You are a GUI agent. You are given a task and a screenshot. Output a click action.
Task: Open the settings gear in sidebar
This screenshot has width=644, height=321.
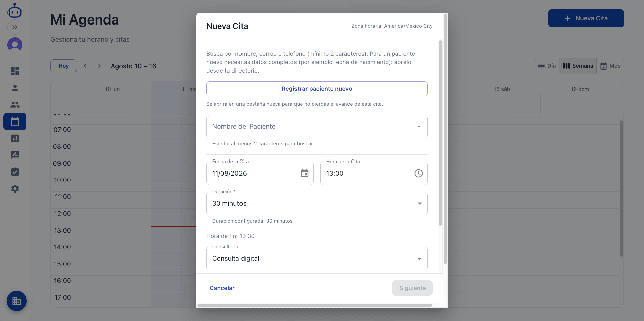tap(15, 189)
